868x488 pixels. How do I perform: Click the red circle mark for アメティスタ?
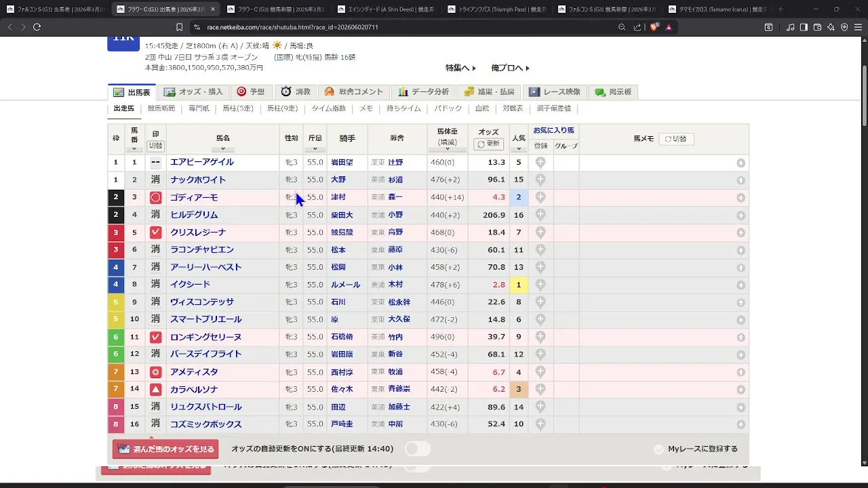click(x=155, y=372)
